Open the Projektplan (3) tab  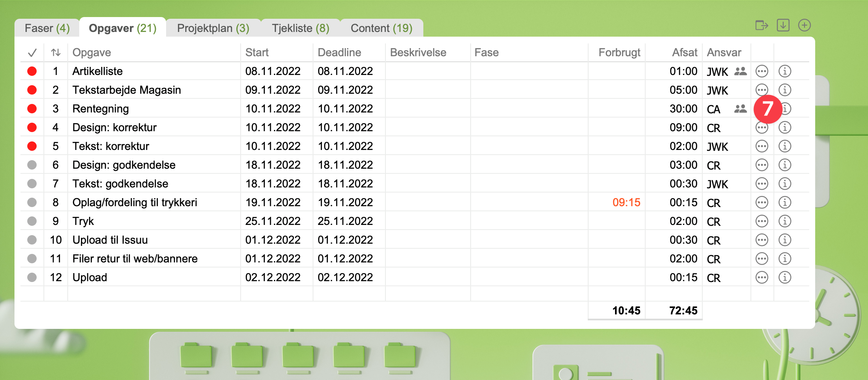tap(213, 28)
